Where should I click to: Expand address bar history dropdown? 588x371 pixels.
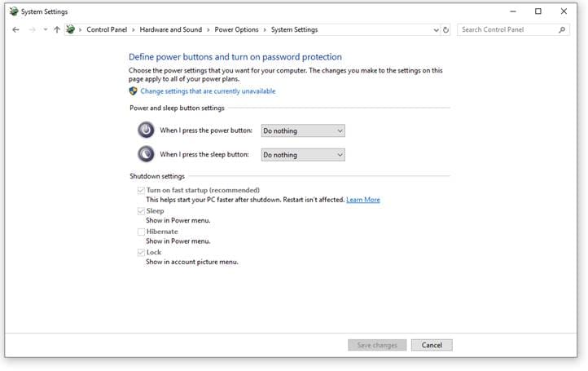pyautogui.click(x=436, y=29)
